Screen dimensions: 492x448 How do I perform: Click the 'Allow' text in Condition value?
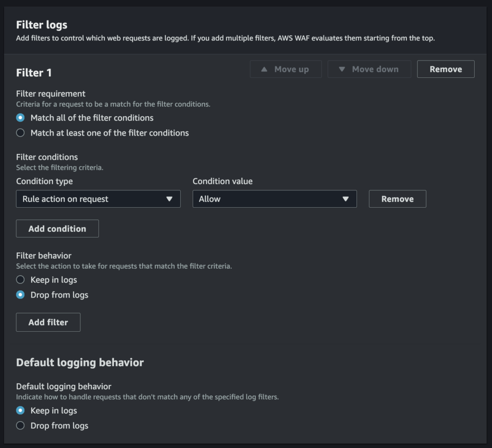pyautogui.click(x=210, y=199)
